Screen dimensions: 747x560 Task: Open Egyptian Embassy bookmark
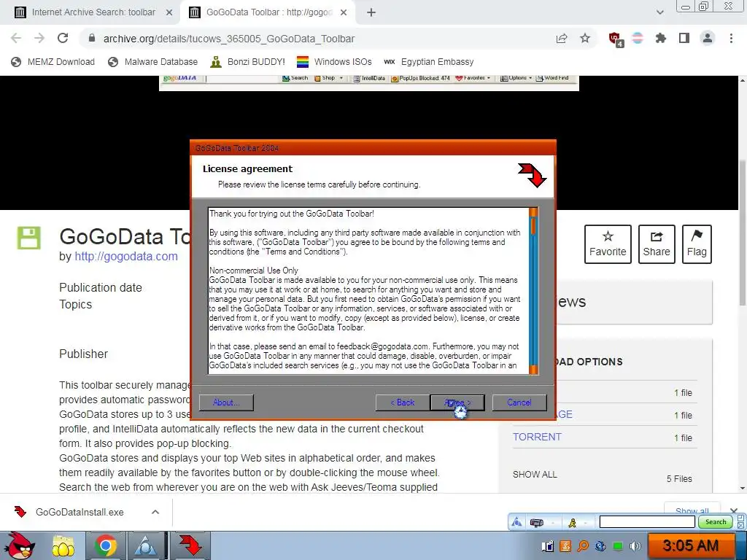(429, 62)
